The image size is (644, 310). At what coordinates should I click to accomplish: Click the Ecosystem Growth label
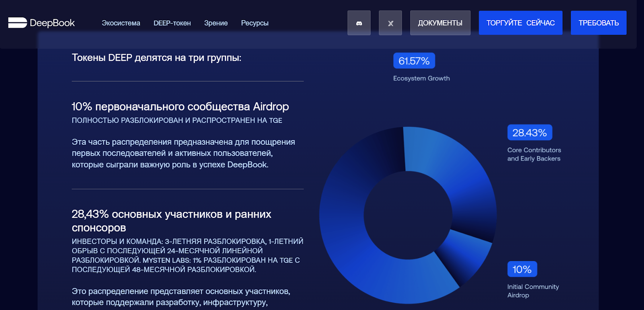coord(421,78)
